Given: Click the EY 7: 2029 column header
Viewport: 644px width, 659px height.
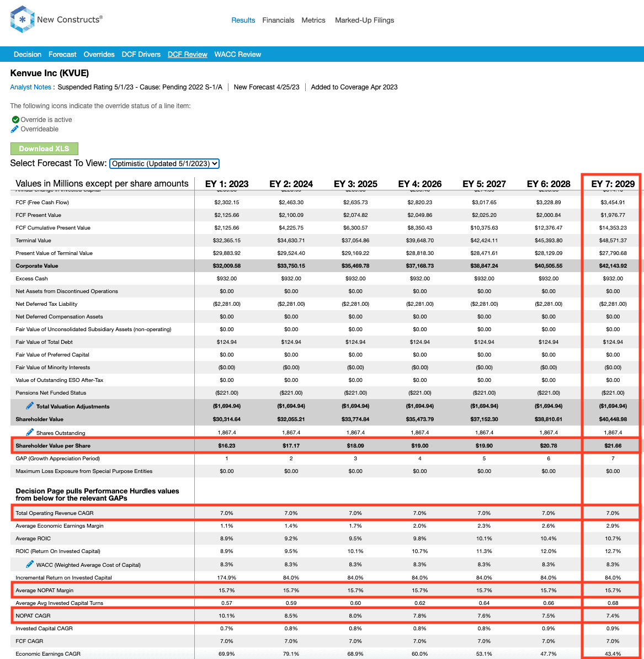Looking at the screenshot, I should pyautogui.click(x=613, y=184).
